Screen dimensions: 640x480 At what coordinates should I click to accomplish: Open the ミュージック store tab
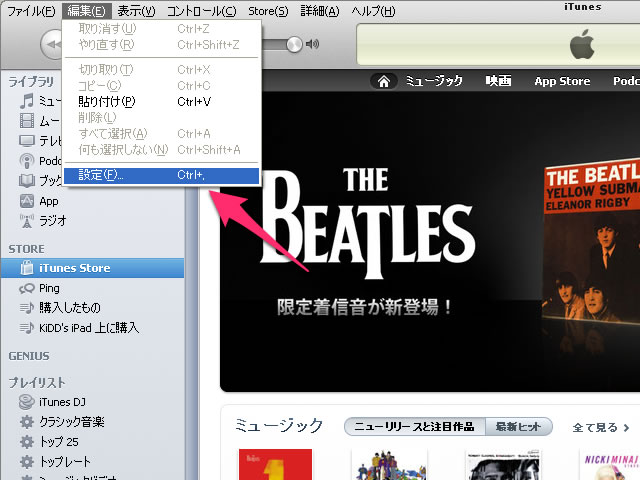coord(434,81)
